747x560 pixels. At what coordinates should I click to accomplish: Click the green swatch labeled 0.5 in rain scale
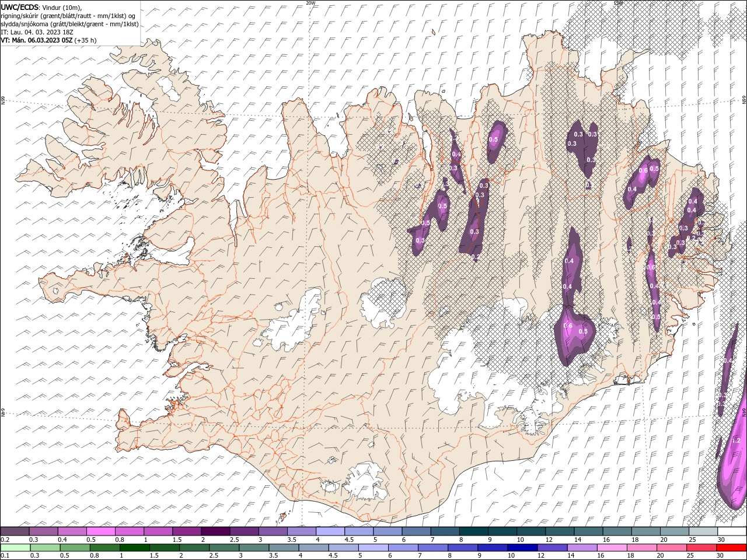75,548
